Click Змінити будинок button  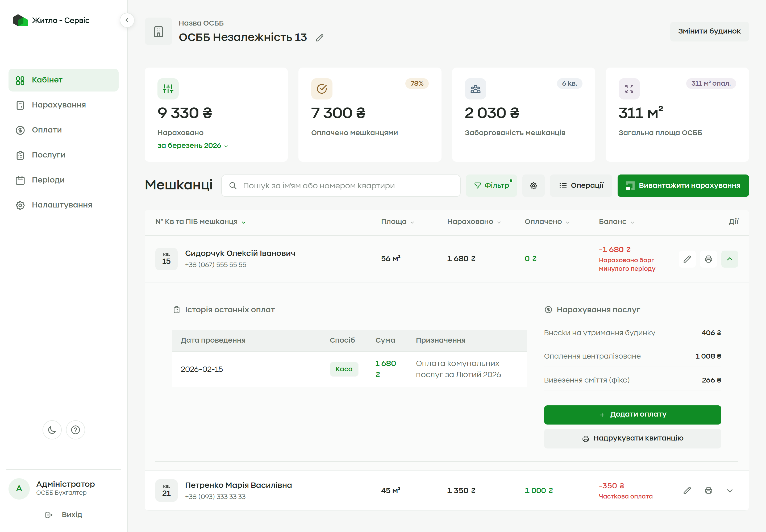click(709, 31)
